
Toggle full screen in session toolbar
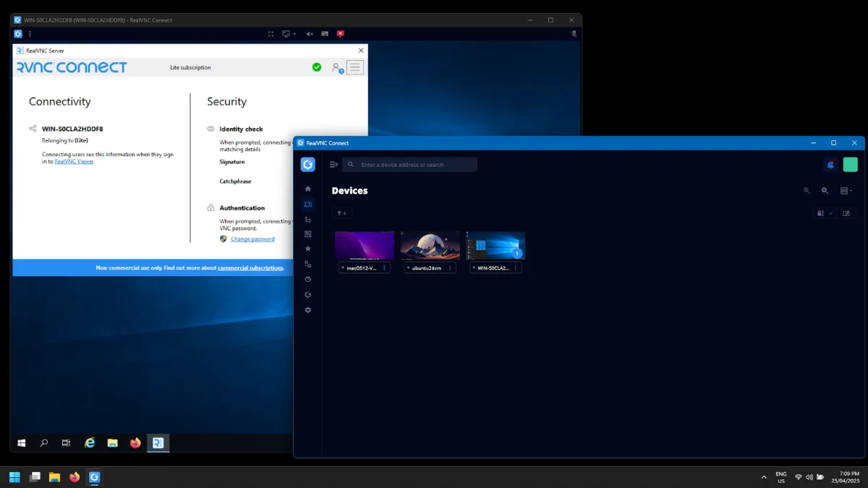coord(271,34)
